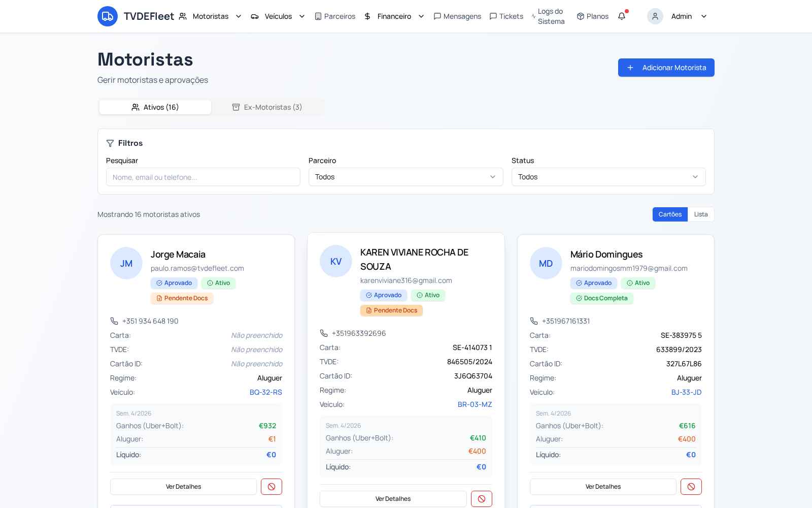This screenshot has width=812, height=508.
Task: Click the archive icon on Ex-Motoristas tab
Action: (x=236, y=107)
